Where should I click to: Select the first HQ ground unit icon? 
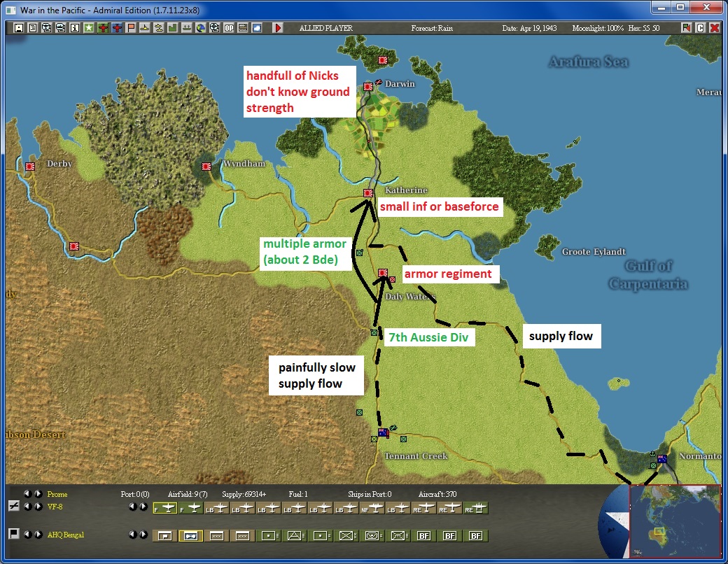[164, 536]
